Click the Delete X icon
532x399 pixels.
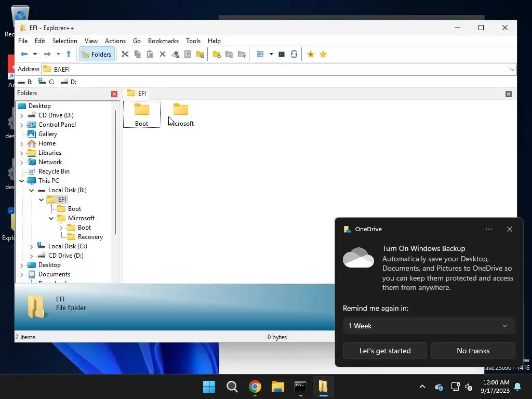click(163, 54)
